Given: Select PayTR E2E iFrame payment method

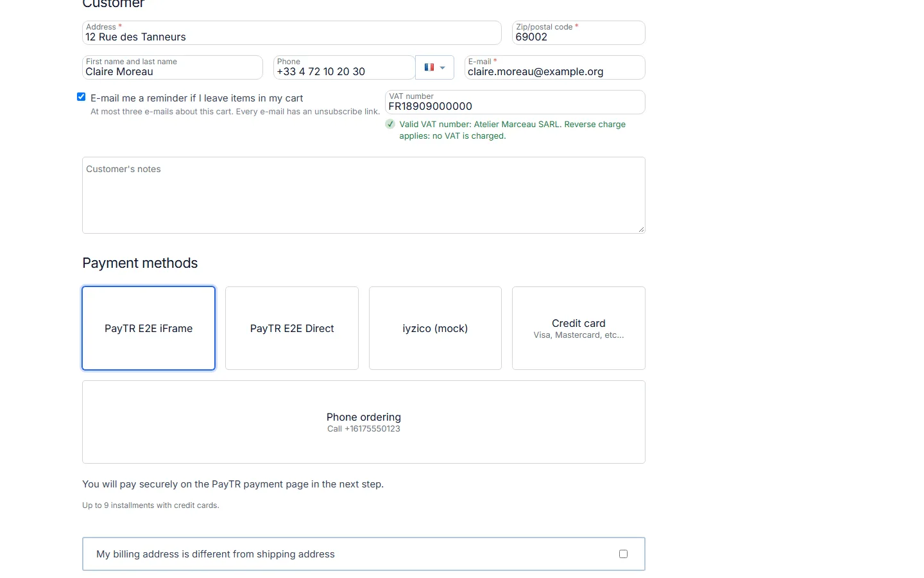Looking at the screenshot, I should click(149, 328).
